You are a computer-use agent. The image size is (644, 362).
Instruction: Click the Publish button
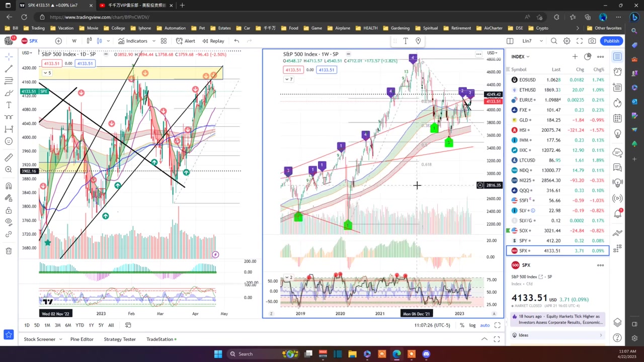click(x=611, y=41)
